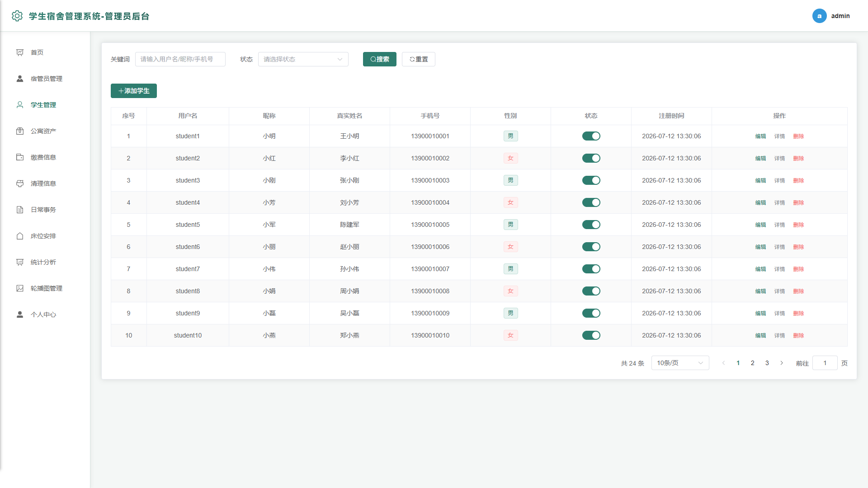
Task: Open 缴费信息 menu item
Action: 45,157
